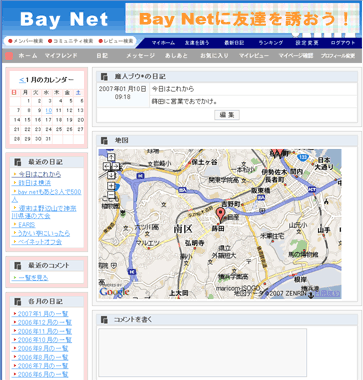Click the Google logo on the map
This screenshot has width=363, height=380.
click(x=114, y=292)
